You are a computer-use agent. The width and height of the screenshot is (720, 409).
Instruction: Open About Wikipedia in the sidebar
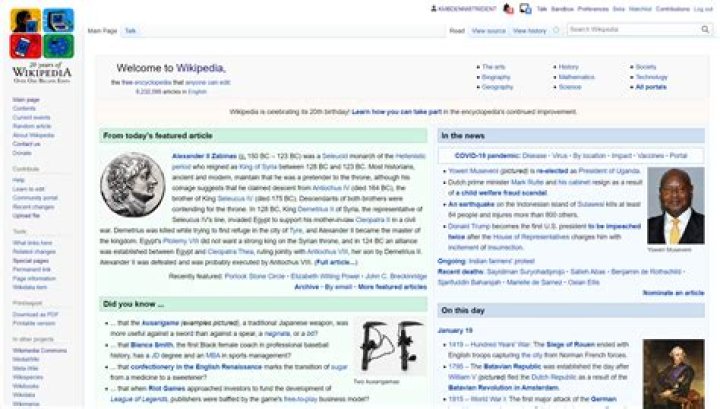click(x=34, y=135)
